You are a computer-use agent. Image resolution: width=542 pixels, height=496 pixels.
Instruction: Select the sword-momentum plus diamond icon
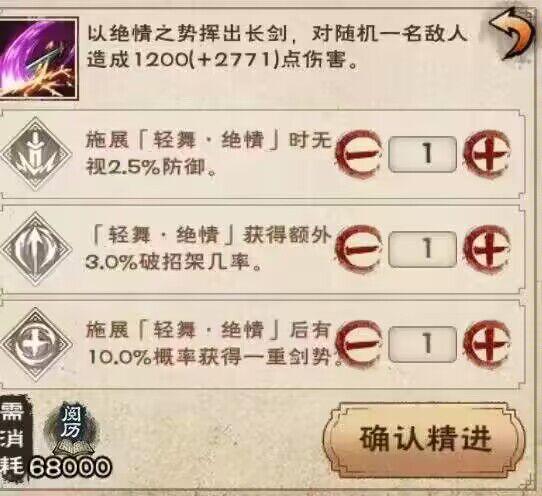36,344
